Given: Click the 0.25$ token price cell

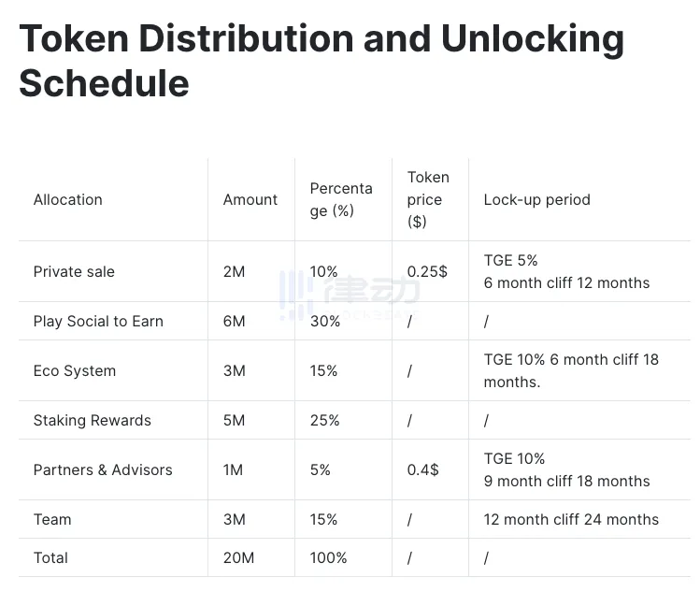Looking at the screenshot, I should tap(427, 271).
